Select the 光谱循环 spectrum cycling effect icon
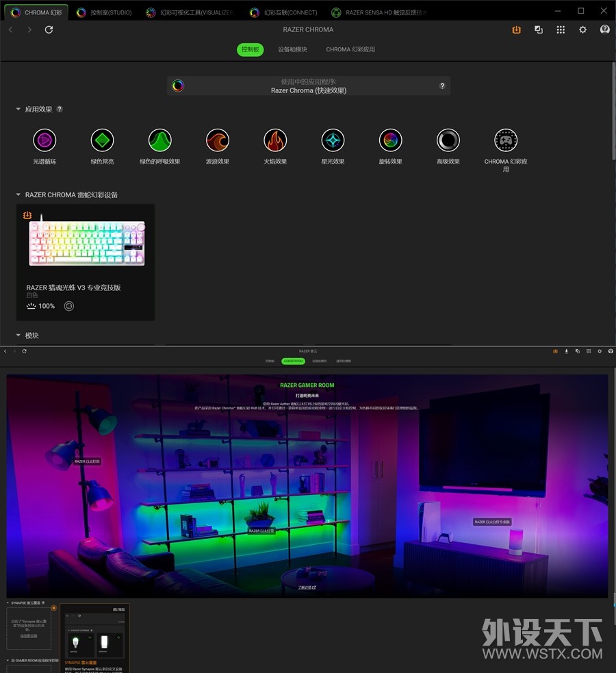616x673 pixels. tap(44, 140)
